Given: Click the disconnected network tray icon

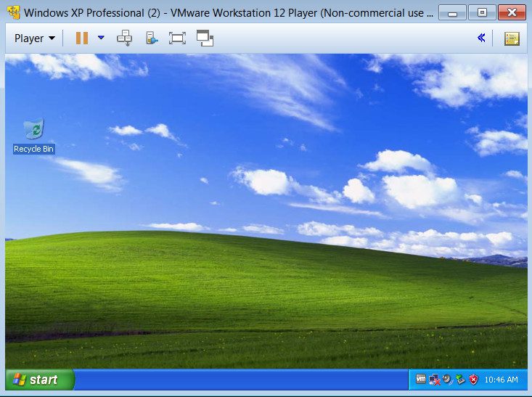Looking at the screenshot, I should pyautogui.click(x=434, y=380).
